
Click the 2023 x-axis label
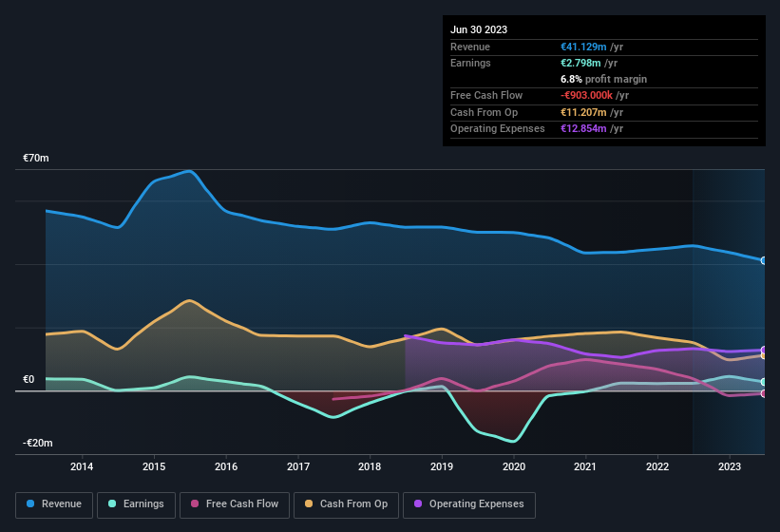(730, 466)
